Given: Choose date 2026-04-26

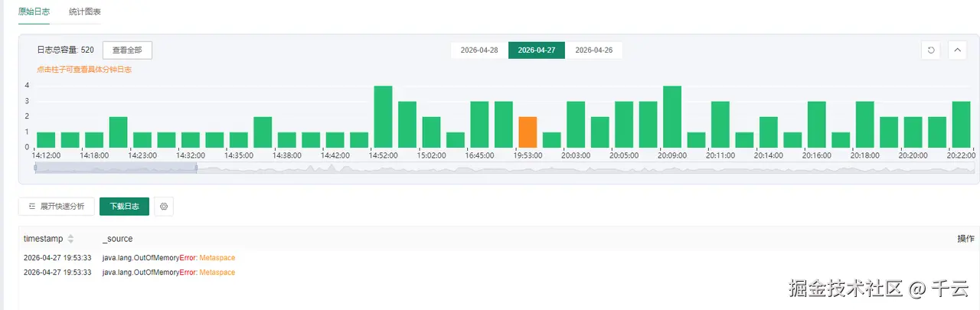Looking at the screenshot, I should [x=594, y=51].
